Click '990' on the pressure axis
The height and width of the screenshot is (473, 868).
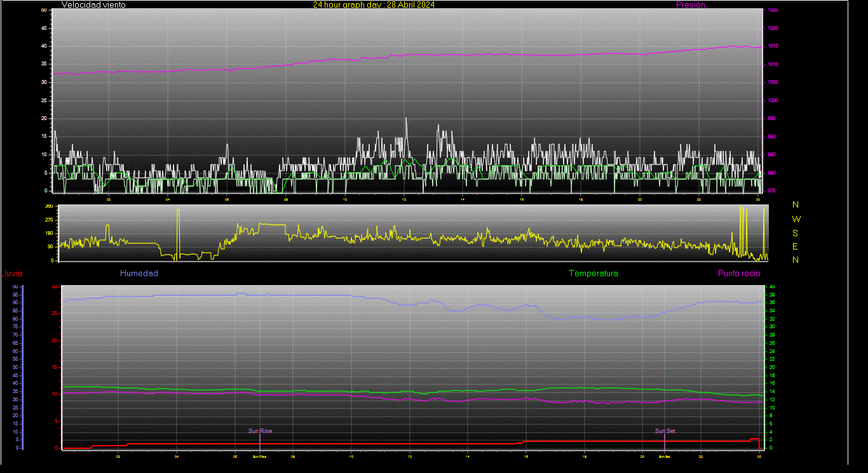click(x=772, y=137)
